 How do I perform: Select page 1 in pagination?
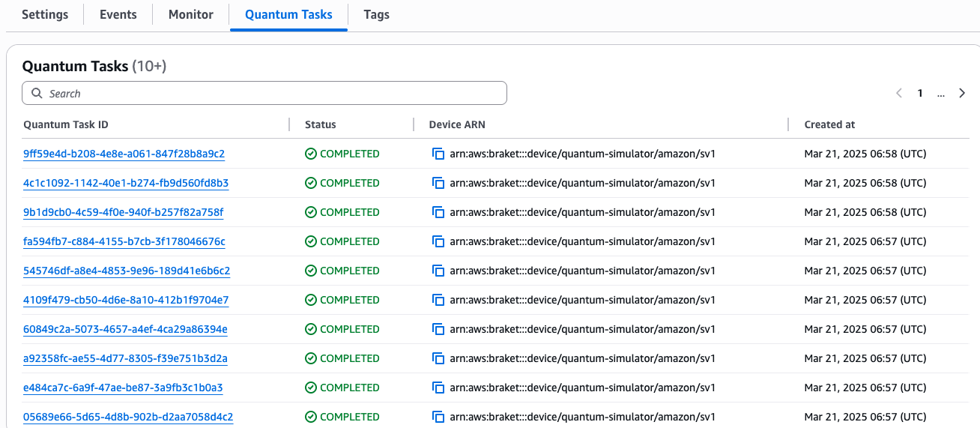tap(920, 93)
